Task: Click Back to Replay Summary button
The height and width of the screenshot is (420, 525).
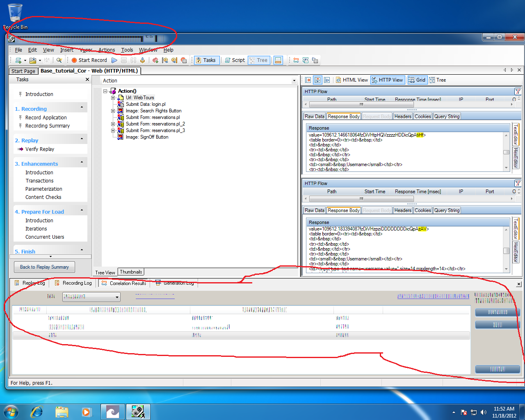Action: click(44, 267)
